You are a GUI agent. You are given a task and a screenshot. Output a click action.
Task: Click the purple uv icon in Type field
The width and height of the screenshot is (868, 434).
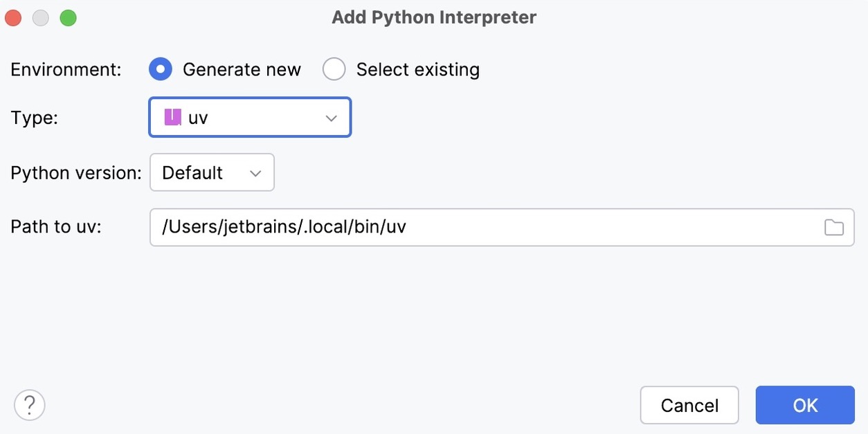point(172,117)
